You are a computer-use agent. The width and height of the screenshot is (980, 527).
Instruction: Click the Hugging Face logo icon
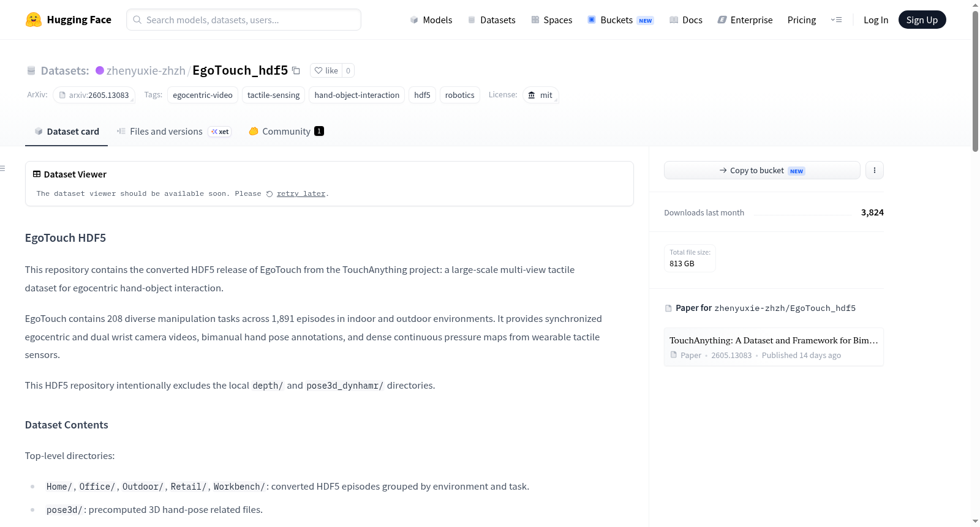34,20
